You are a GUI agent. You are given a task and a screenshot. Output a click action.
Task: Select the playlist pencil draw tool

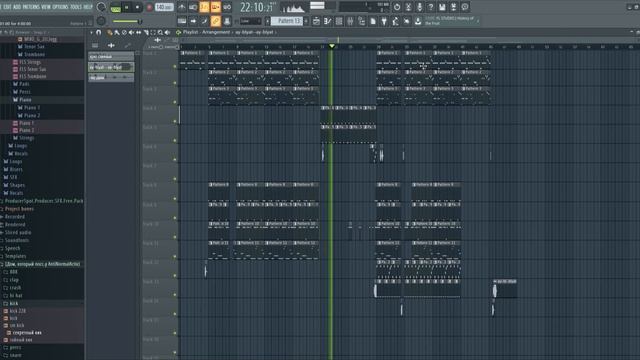click(109, 32)
